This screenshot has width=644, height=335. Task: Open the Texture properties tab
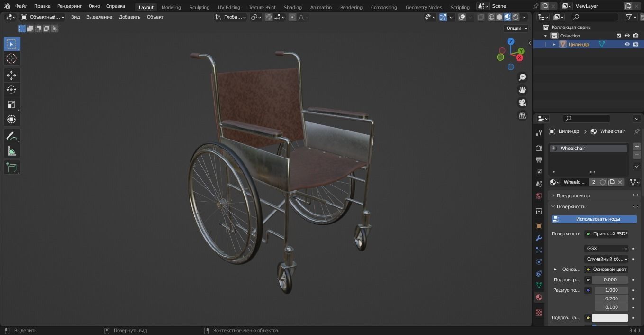click(x=539, y=312)
